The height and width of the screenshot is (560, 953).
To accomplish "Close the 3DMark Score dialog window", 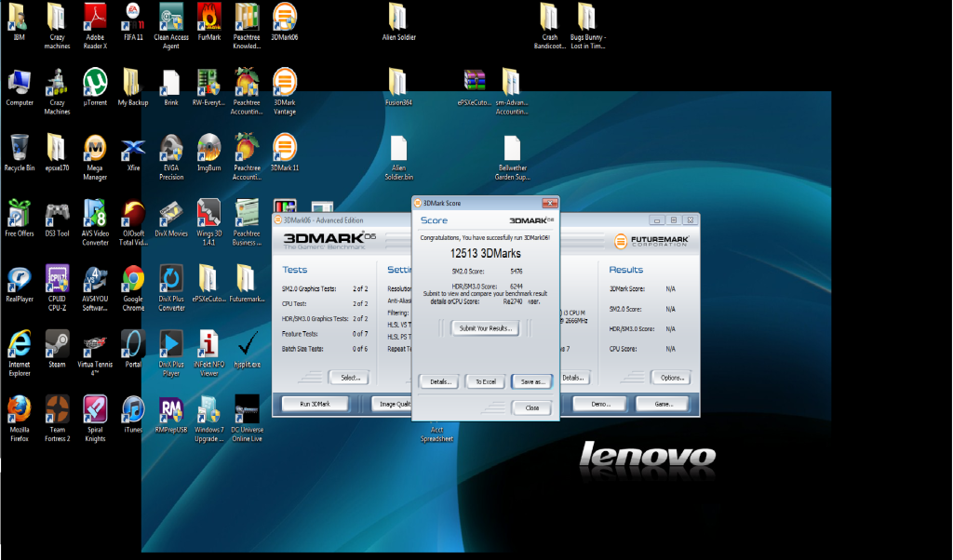I will [549, 203].
